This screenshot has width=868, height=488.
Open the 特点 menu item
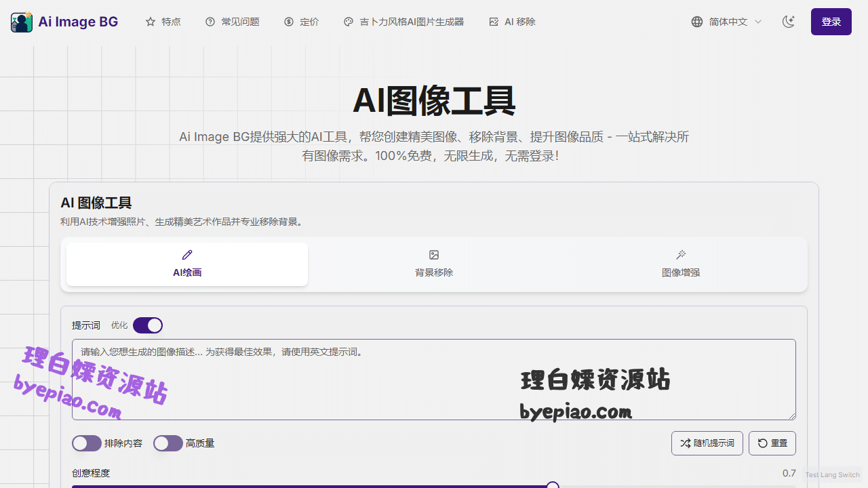coord(163,22)
